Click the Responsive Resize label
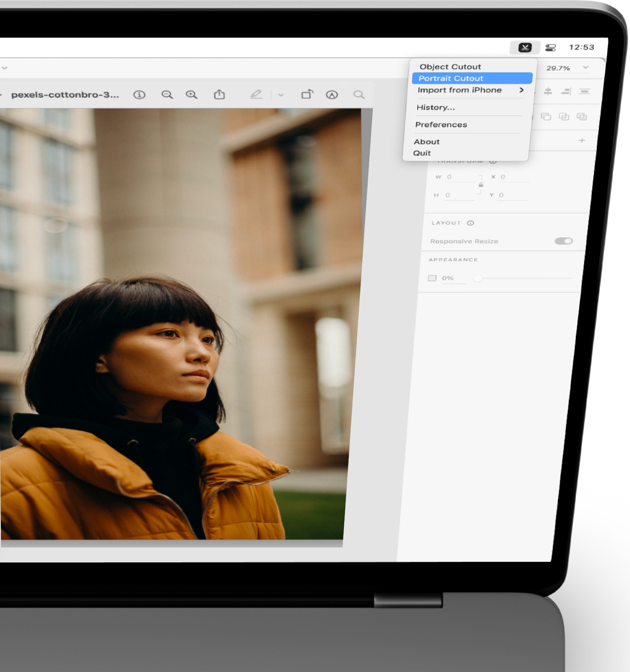 pos(464,241)
